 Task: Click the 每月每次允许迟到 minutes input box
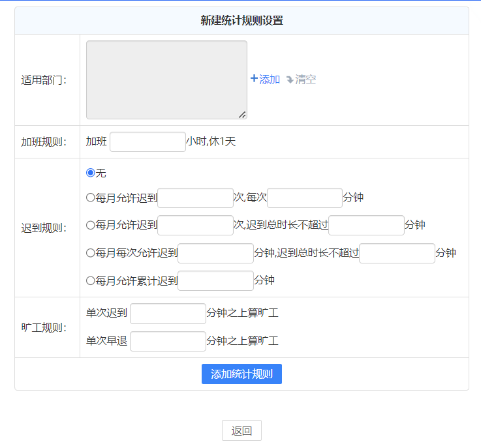(215, 253)
